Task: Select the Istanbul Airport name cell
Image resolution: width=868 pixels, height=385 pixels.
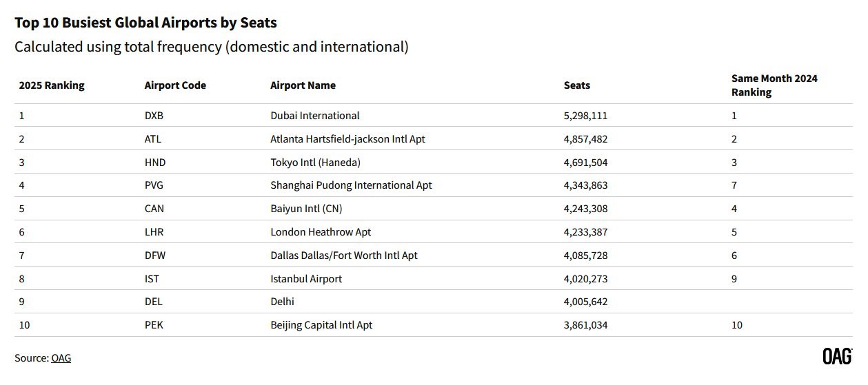Action: 306,279
